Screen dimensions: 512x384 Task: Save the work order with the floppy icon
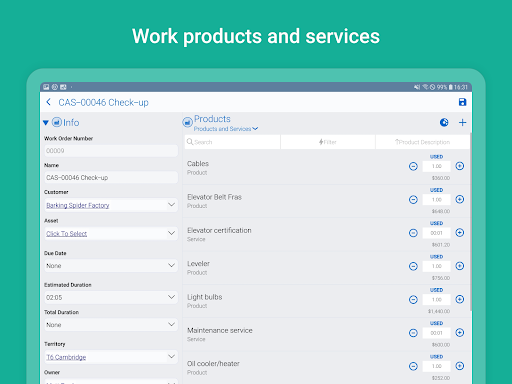click(x=462, y=102)
